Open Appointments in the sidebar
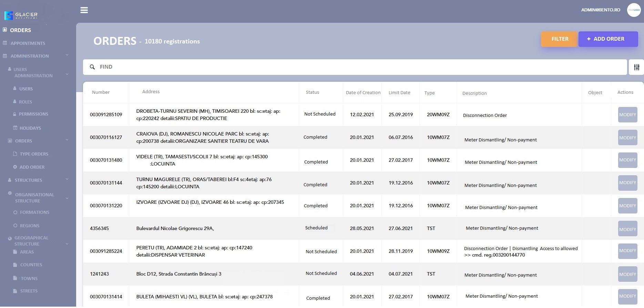 point(28,43)
